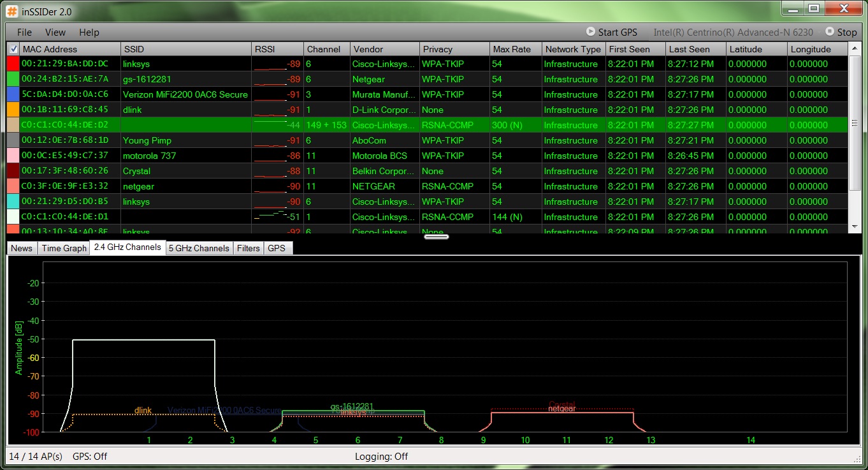Toggle pink swatch for motorola 737 row
This screenshot has width=868, height=470.
(x=13, y=156)
